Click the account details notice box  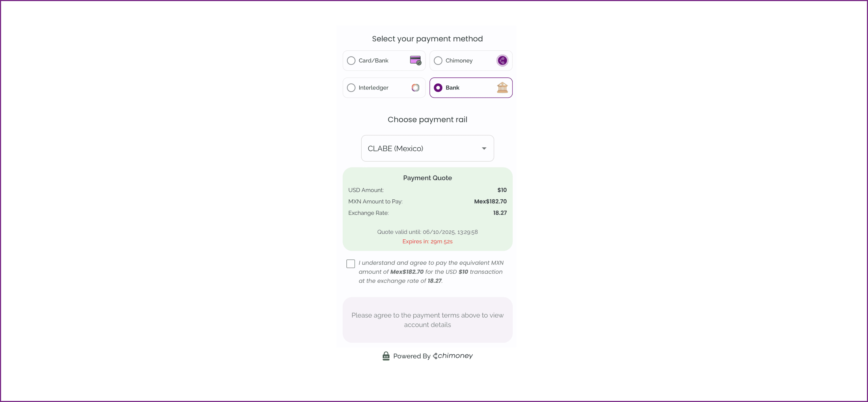tap(427, 320)
